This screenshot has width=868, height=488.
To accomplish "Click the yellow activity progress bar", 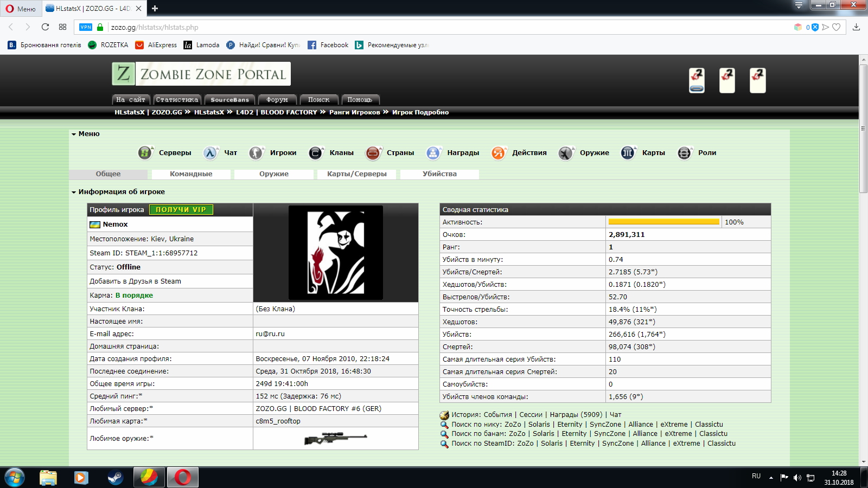I will click(663, 222).
